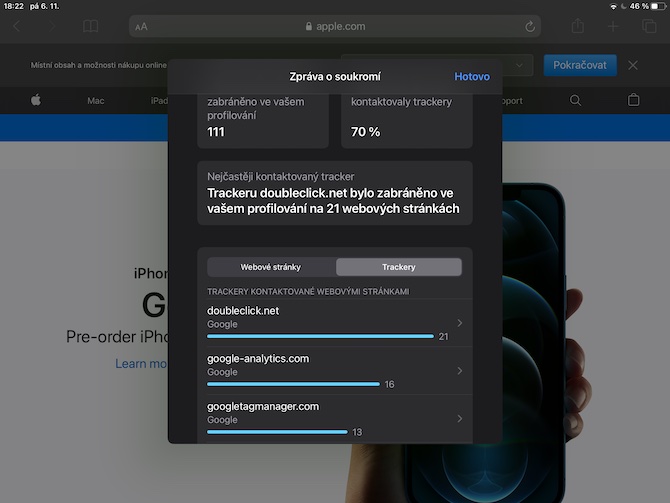Tap the 111 trackers prevented card
The width and height of the screenshot is (670, 503).
point(263,121)
